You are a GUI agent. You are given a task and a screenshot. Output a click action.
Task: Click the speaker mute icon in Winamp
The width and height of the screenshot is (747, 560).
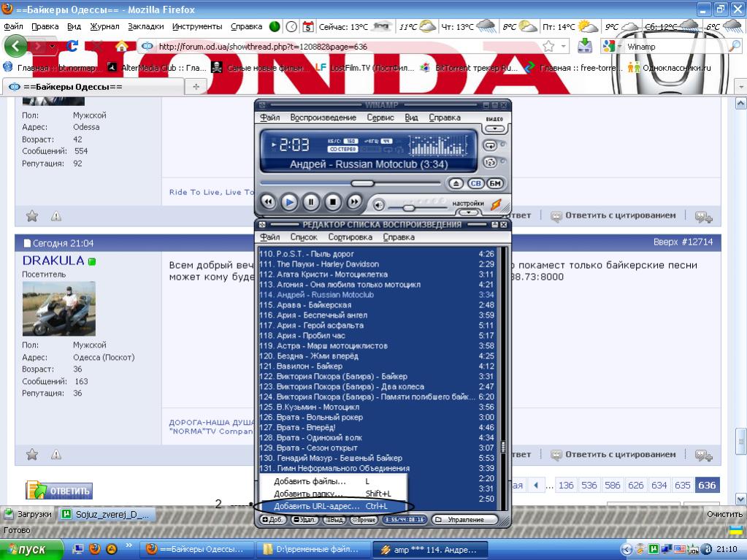tap(379, 205)
